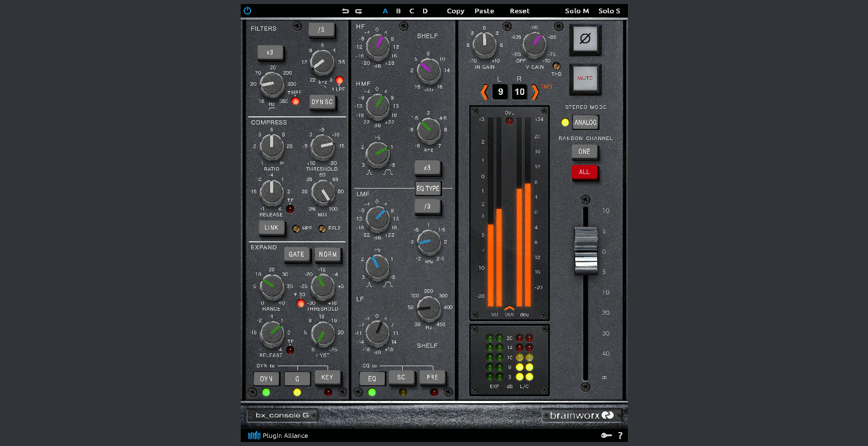The image size is (868, 446).
Task: Click the THD screw trim control
Action: (557, 67)
